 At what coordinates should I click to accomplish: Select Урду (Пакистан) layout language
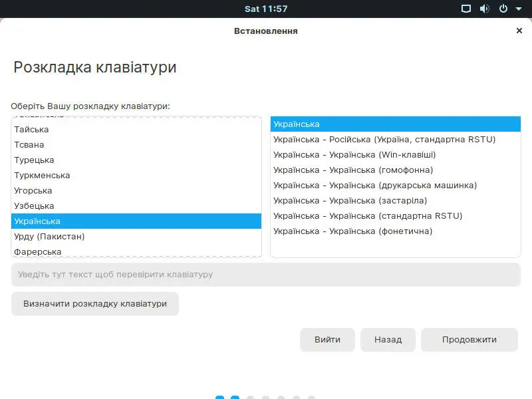point(136,237)
